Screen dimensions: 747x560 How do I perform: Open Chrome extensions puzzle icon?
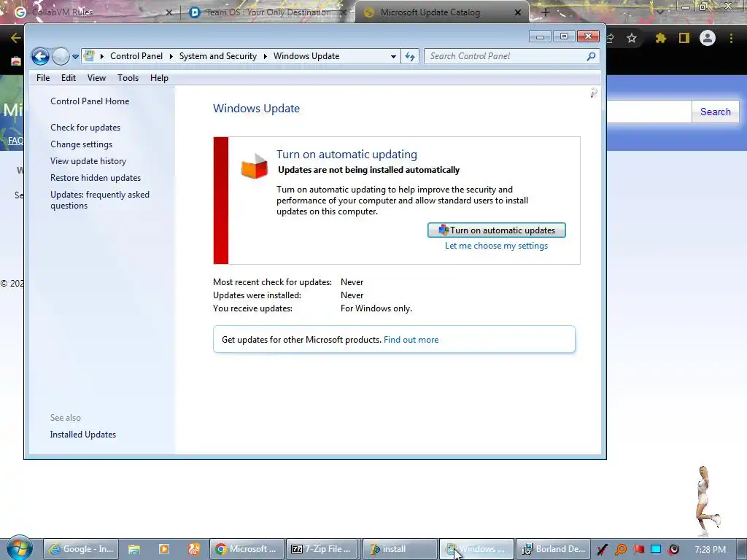tap(660, 38)
